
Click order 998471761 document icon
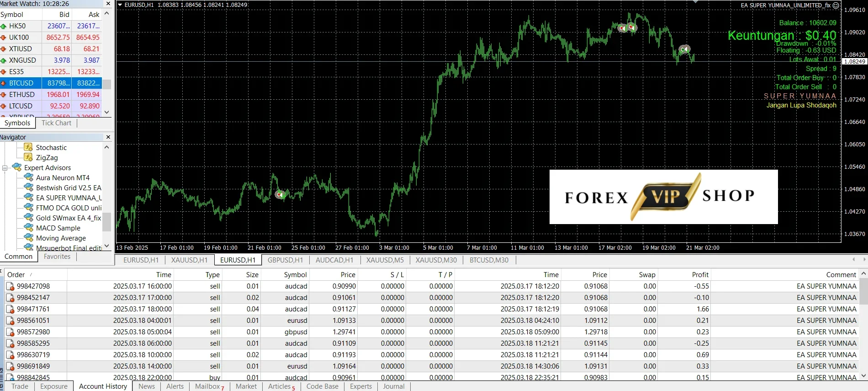pyautogui.click(x=10, y=309)
